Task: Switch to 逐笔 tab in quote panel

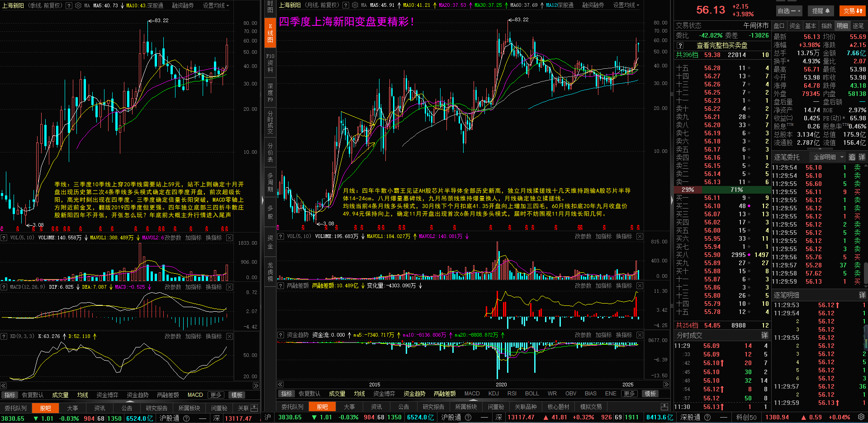Action: point(858,26)
